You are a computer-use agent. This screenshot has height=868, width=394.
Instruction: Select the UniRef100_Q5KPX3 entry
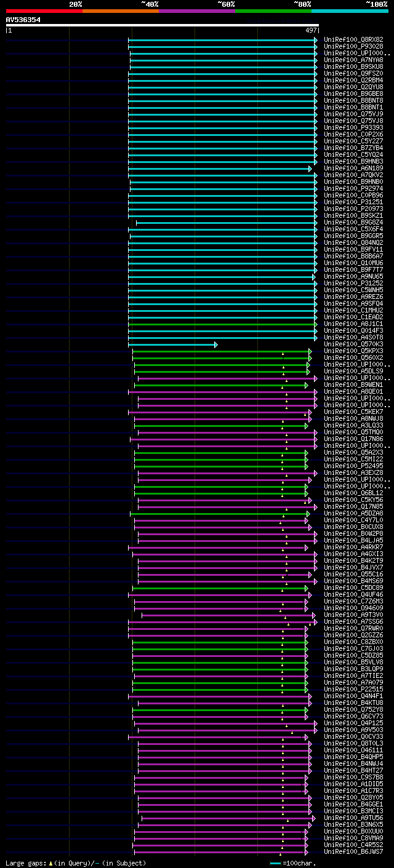[353, 351]
